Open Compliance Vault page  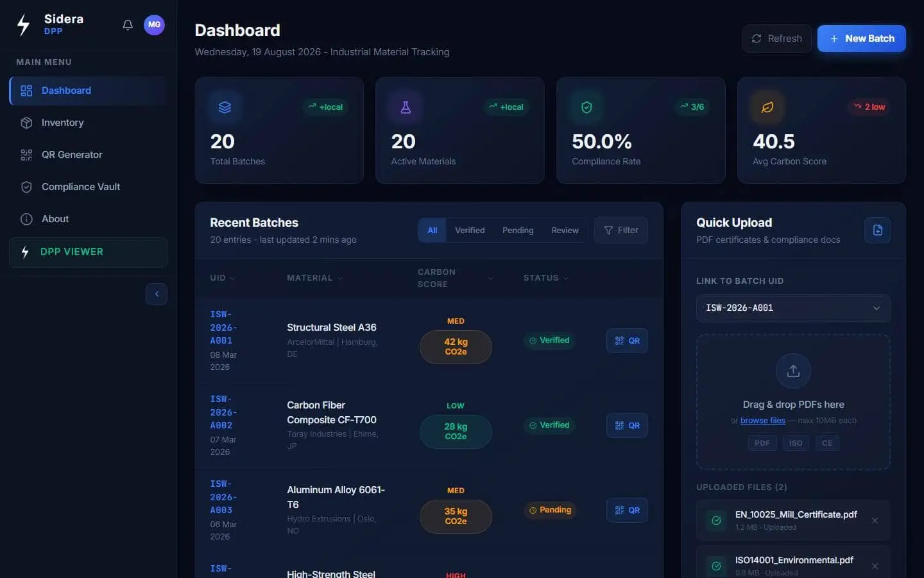89,187
